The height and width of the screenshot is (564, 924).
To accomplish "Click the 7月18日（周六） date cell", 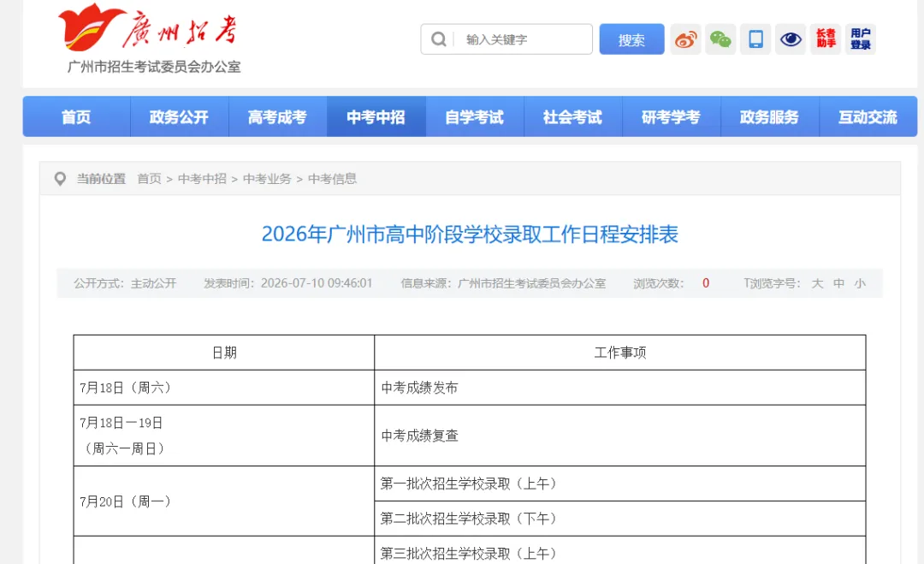I will (224, 388).
